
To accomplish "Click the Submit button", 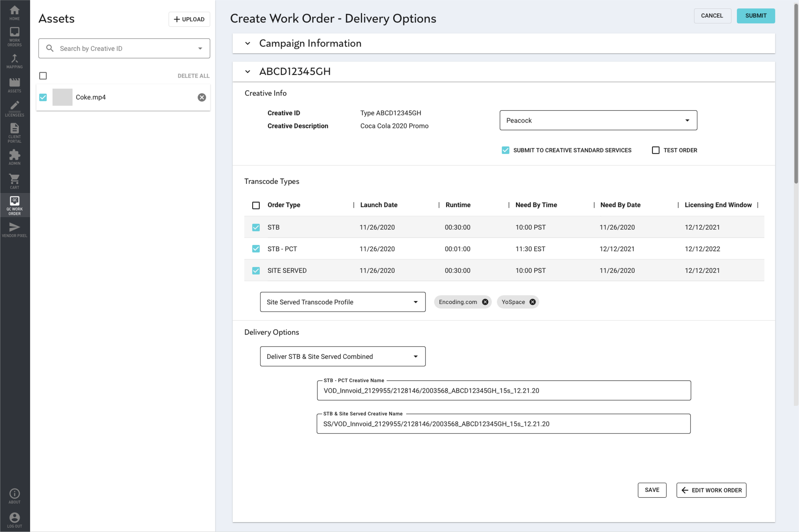I will [755, 16].
